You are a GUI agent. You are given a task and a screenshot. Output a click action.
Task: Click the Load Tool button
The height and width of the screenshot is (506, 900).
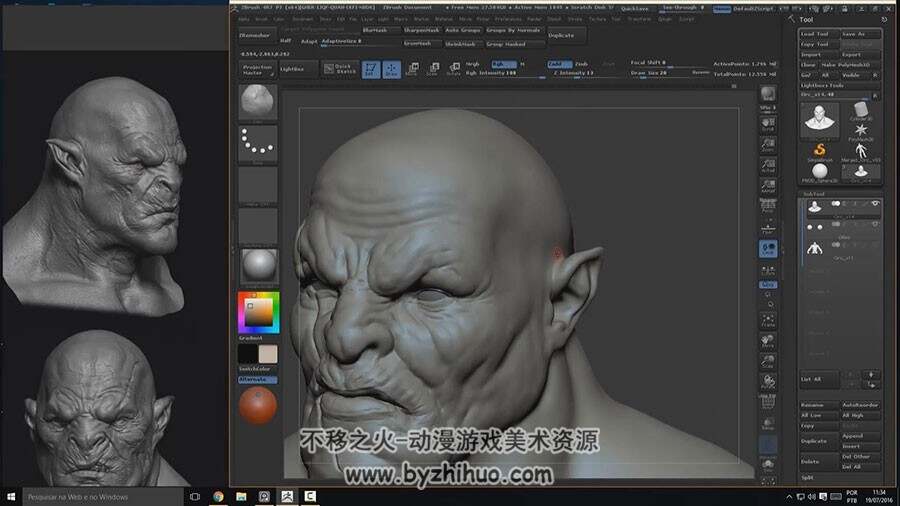(x=820, y=34)
